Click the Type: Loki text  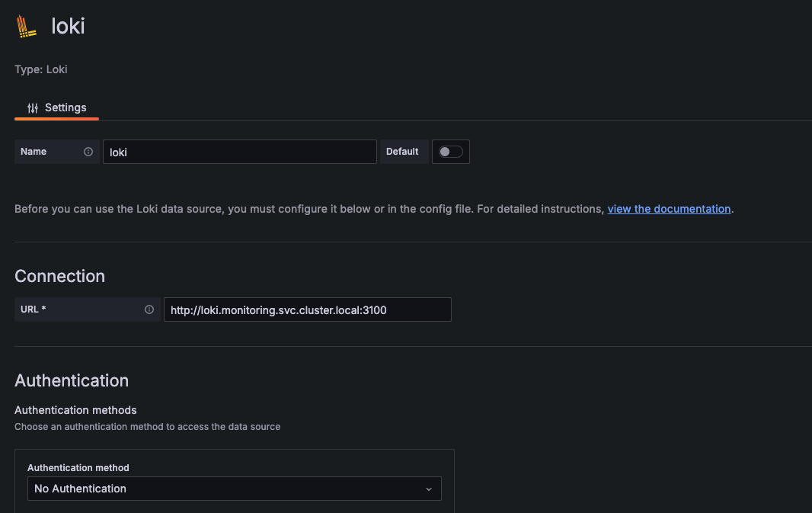coord(41,69)
